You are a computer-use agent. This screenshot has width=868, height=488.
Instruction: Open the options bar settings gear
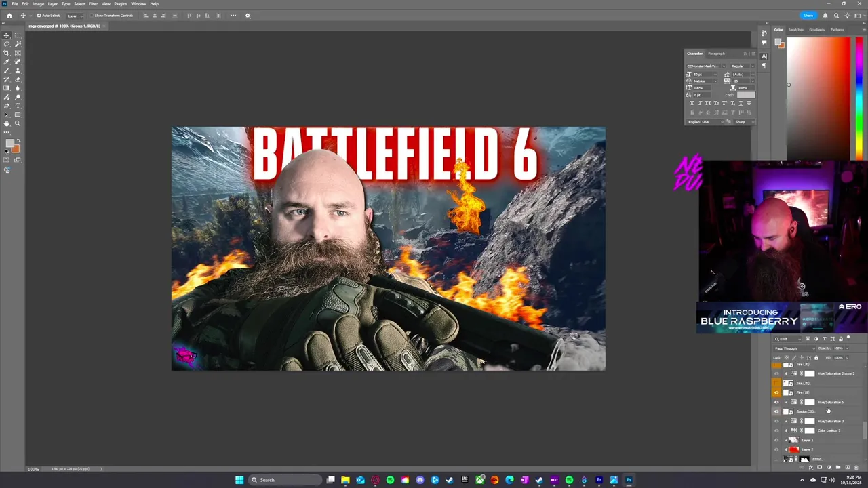[x=248, y=15]
